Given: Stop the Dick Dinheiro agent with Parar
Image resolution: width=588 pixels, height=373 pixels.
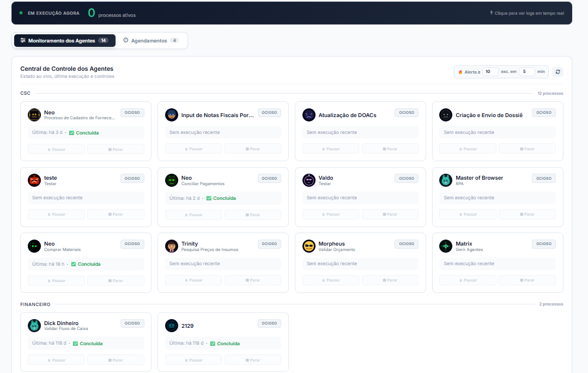Looking at the screenshot, I should [x=116, y=360].
